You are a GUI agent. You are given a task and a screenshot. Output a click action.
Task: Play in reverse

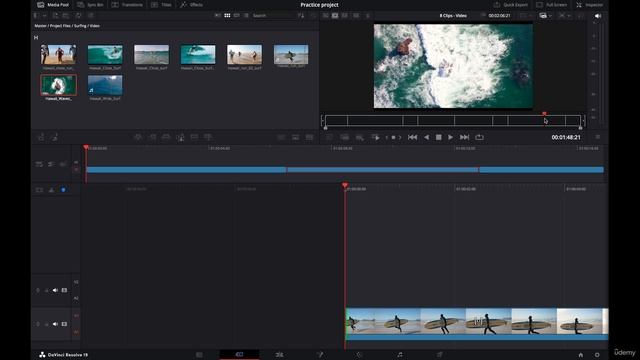[x=426, y=138]
